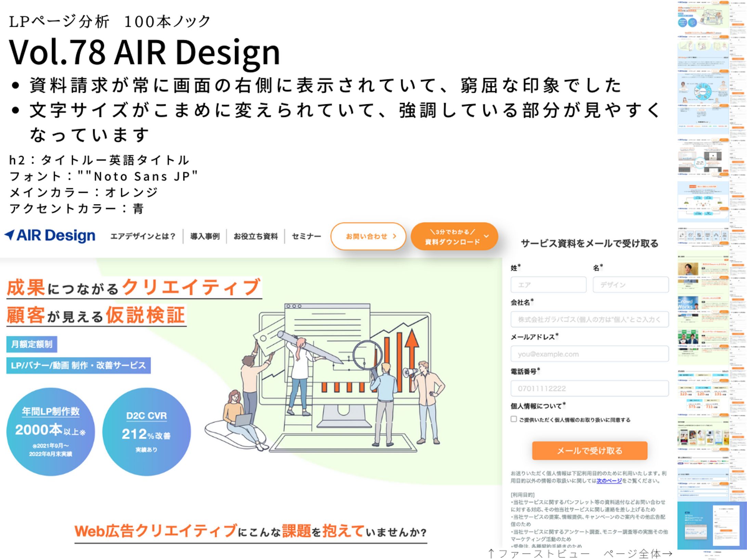The width and height of the screenshot is (747, 560).
Task: Open the 次のページ privacy link
Action: (609, 481)
